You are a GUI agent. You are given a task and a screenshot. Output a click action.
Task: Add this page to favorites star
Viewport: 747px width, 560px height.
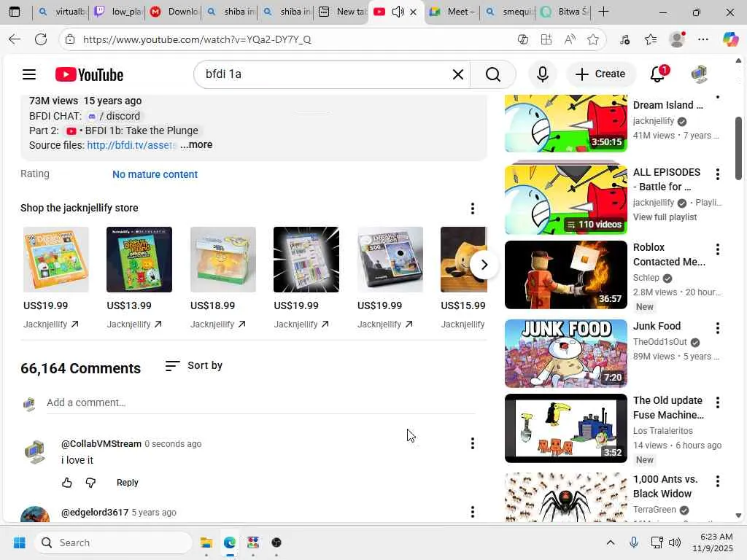(592, 39)
